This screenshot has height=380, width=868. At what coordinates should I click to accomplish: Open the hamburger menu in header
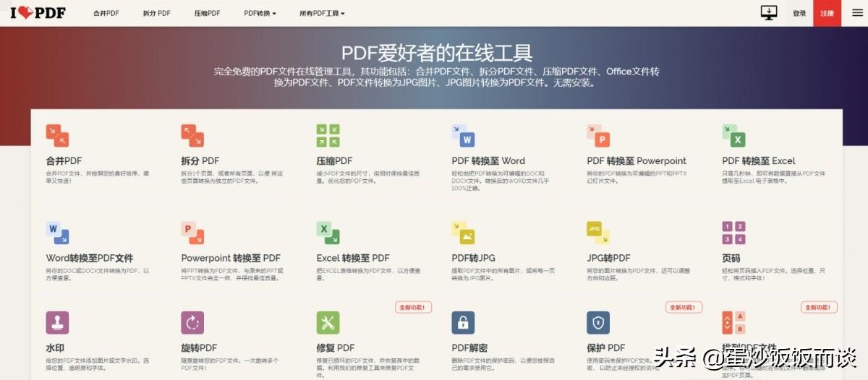pos(857,13)
